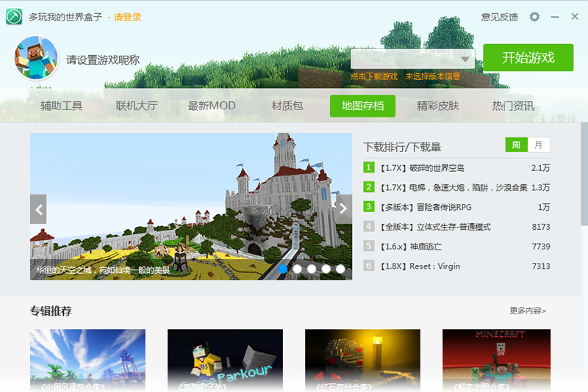
Task: Select the first blue carousel dot
Action: pos(283,269)
